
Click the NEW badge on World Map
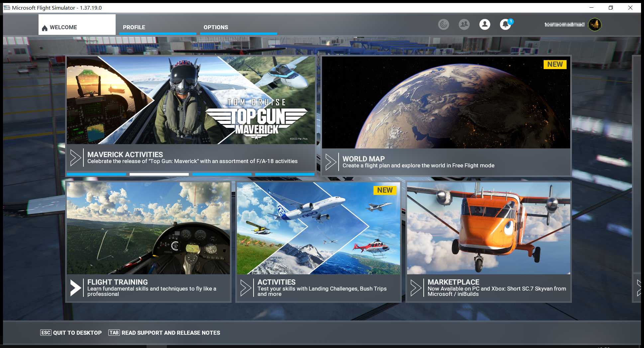point(555,64)
